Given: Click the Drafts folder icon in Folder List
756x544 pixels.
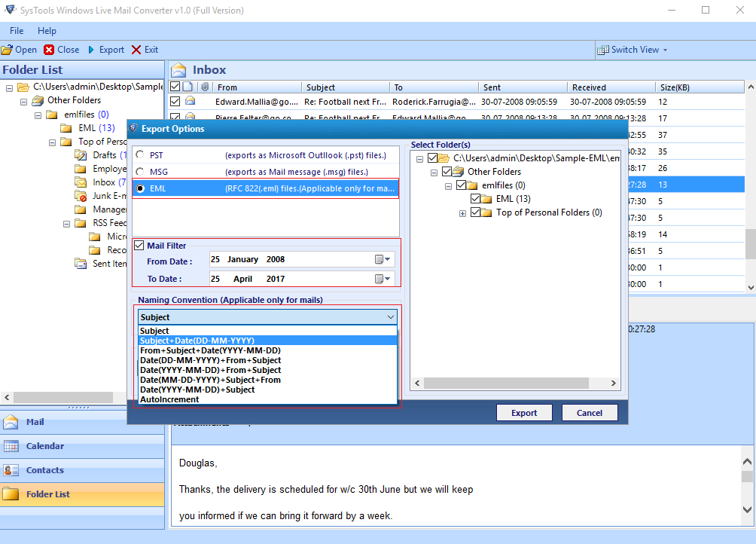Looking at the screenshot, I should [81, 154].
